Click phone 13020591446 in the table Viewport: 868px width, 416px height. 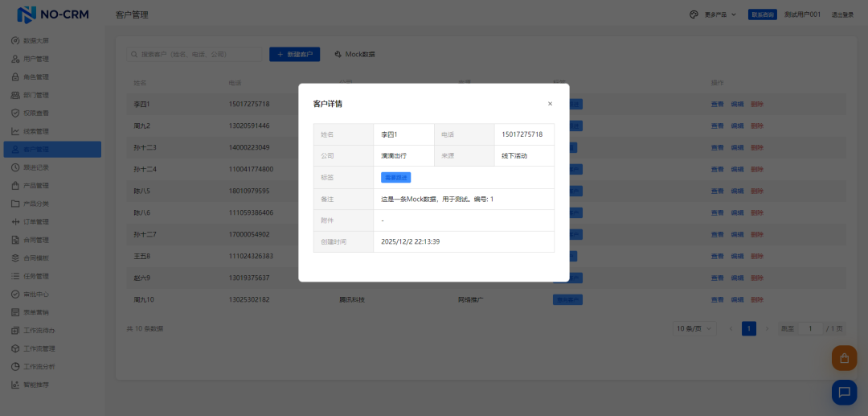click(x=249, y=126)
